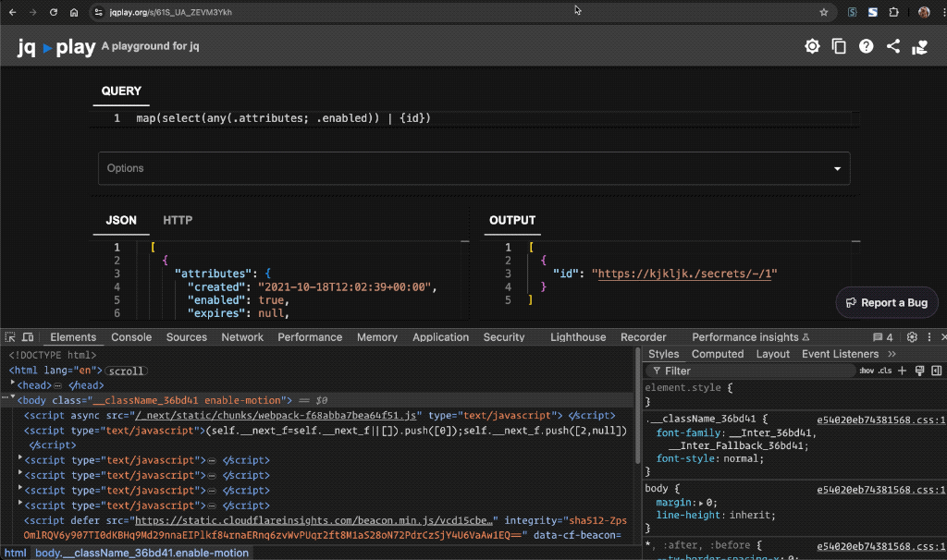Switch to the Computed styles tab

point(718,354)
